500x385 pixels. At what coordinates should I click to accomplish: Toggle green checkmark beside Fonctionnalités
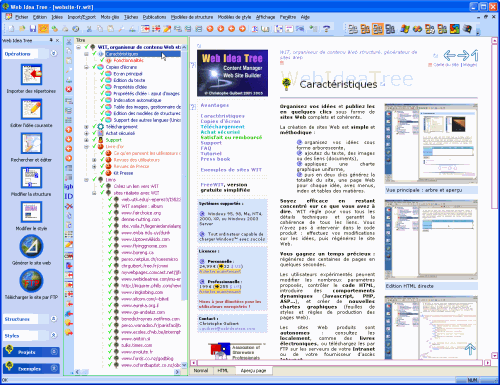click(102, 60)
